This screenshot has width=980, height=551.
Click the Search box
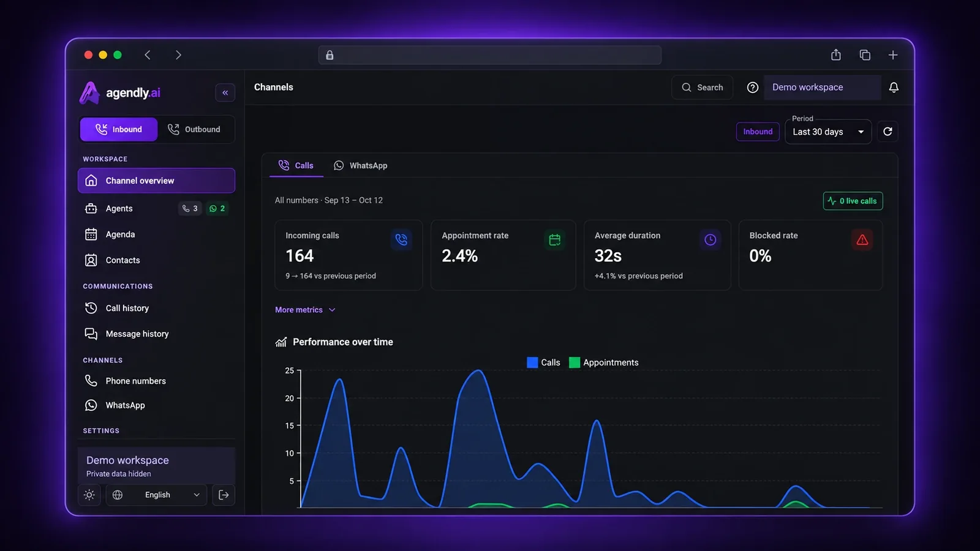coord(702,88)
